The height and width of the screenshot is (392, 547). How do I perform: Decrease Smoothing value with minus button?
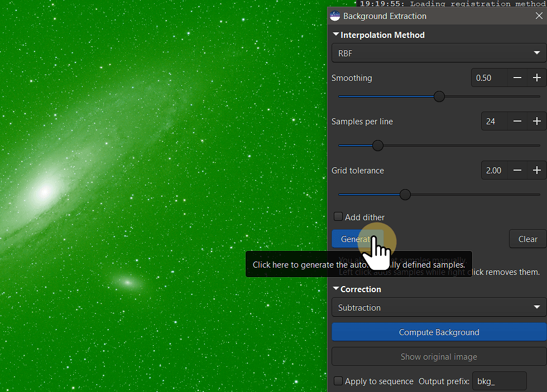tap(517, 78)
